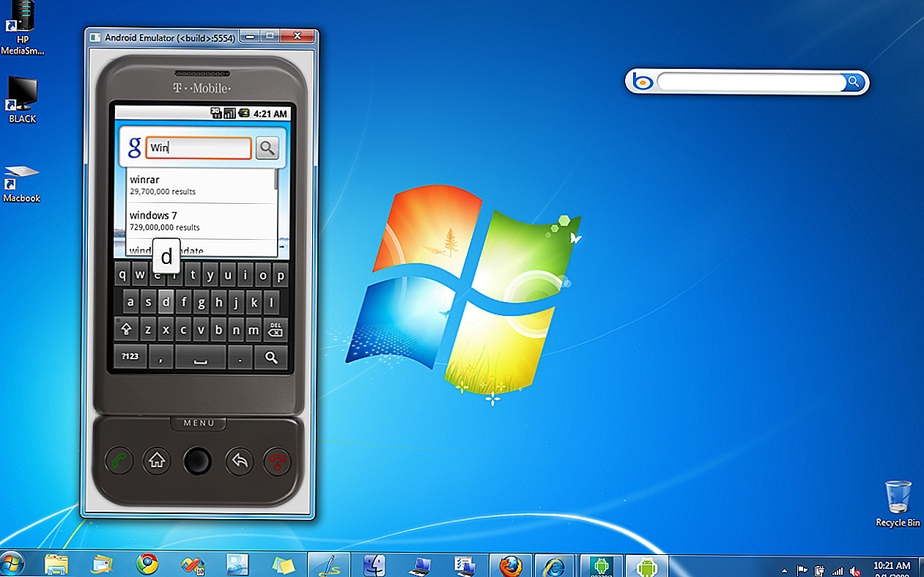
Task: Tap the z key on the keyboard
Action: 149,330
